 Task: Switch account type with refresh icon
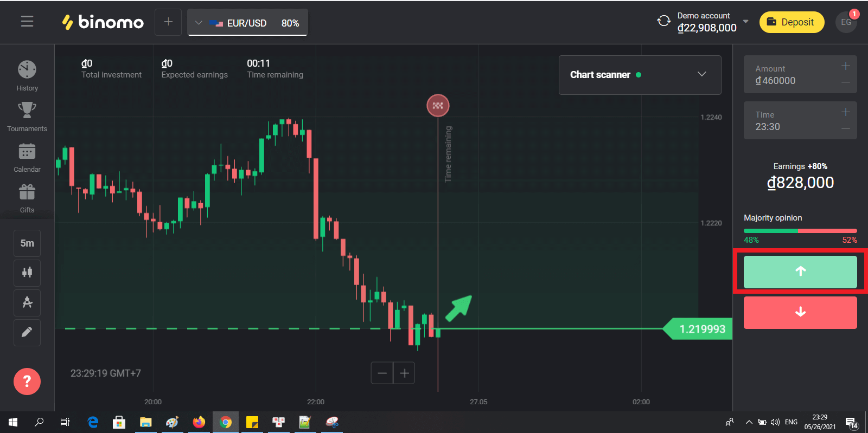[x=663, y=22]
